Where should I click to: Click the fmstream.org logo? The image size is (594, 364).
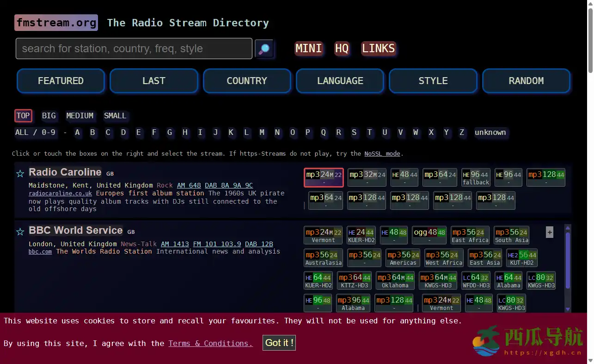[56, 23]
